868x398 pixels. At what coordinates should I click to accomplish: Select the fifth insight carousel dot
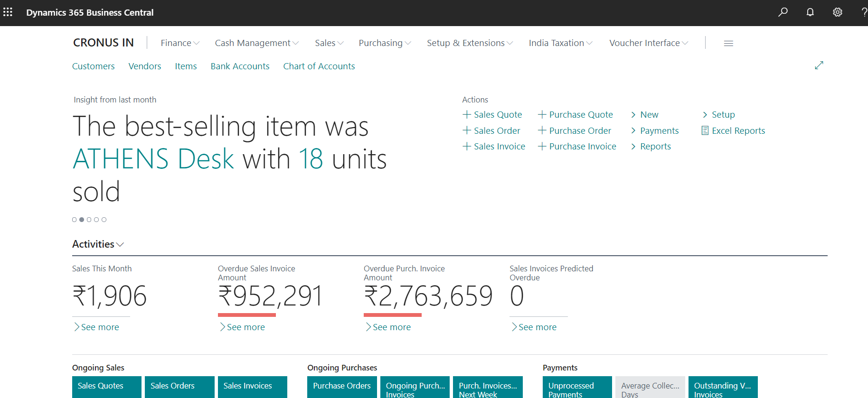[104, 220]
